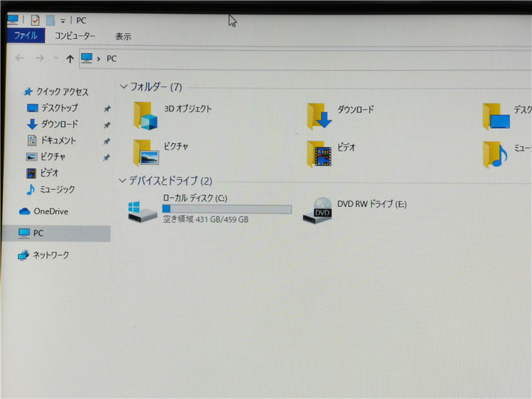Click the C: drive capacity bar
This screenshot has height=399, width=532.
(x=227, y=209)
